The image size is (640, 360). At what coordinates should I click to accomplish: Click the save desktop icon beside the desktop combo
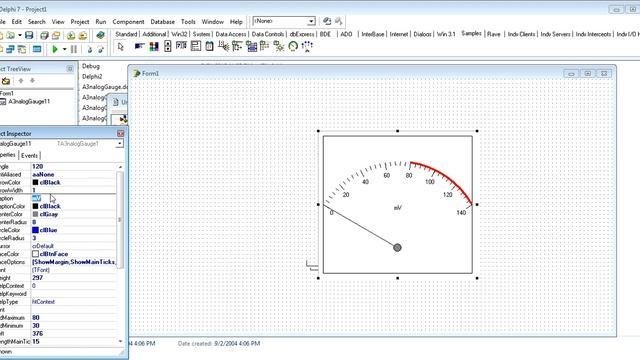[x=327, y=21]
